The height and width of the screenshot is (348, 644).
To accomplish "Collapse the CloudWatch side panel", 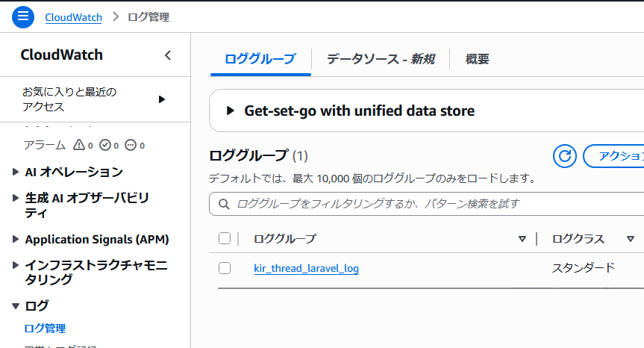I will (x=168, y=55).
